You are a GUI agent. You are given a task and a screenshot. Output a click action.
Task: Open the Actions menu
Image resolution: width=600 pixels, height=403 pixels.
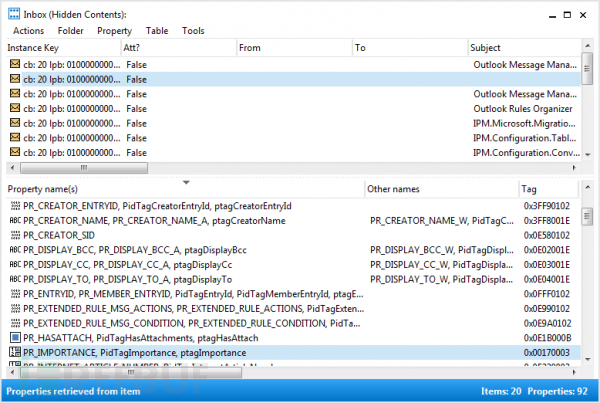28,31
